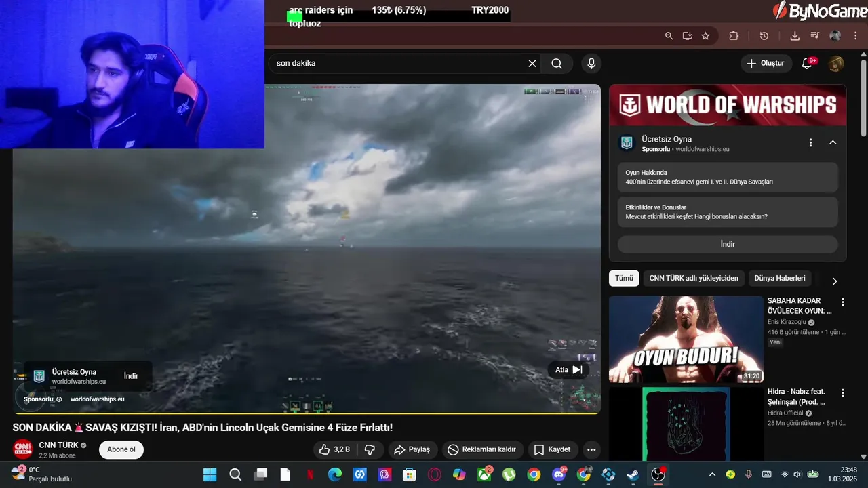Screen dimensions: 868x488
Task: Start voice search with microphone icon
Action: [x=591, y=64]
